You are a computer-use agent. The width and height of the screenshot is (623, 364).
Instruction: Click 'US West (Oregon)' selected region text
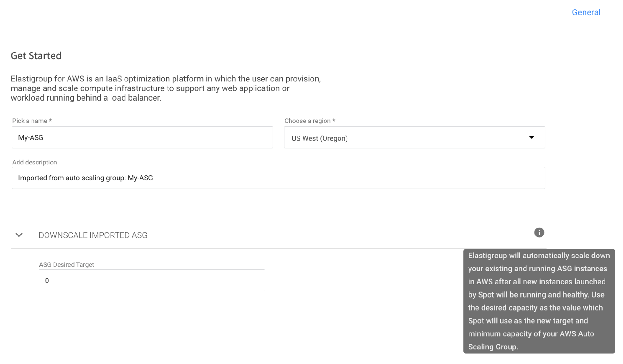(x=319, y=138)
